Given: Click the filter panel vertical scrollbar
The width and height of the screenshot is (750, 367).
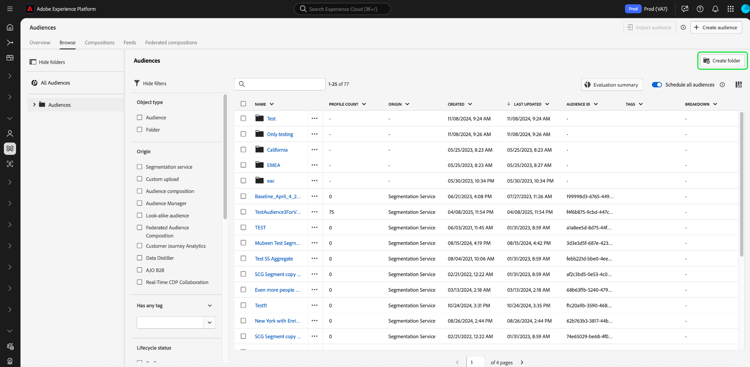Looking at the screenshot, I should tap(225, 156).
